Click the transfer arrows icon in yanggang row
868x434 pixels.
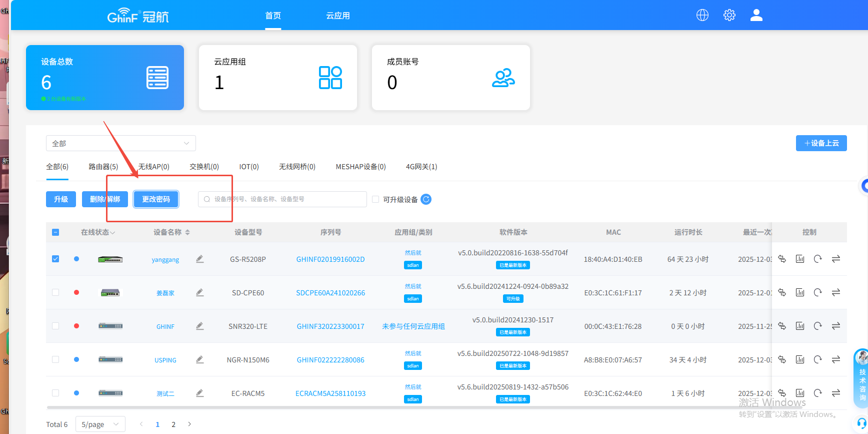836,259
